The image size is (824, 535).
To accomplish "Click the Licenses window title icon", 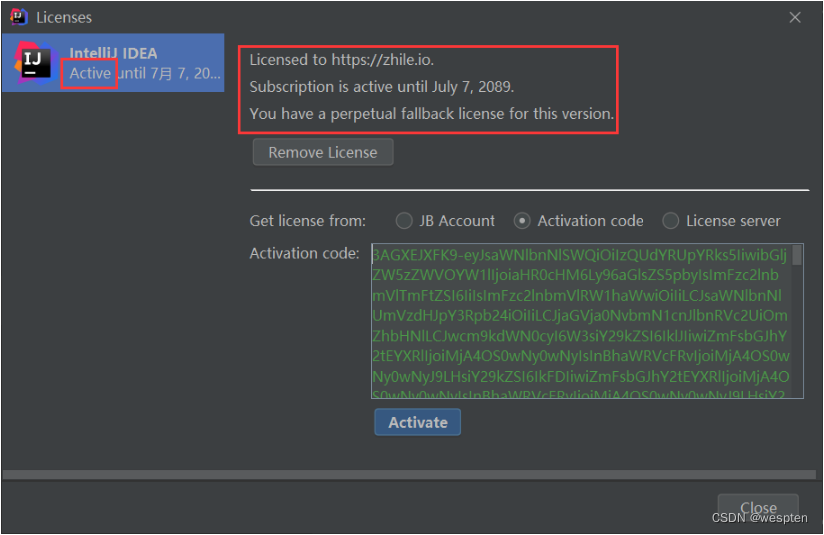I will coord(18,17).
